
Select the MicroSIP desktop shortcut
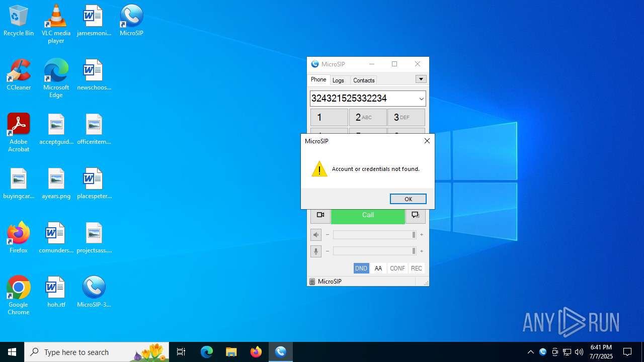click(x=131, y=21)
